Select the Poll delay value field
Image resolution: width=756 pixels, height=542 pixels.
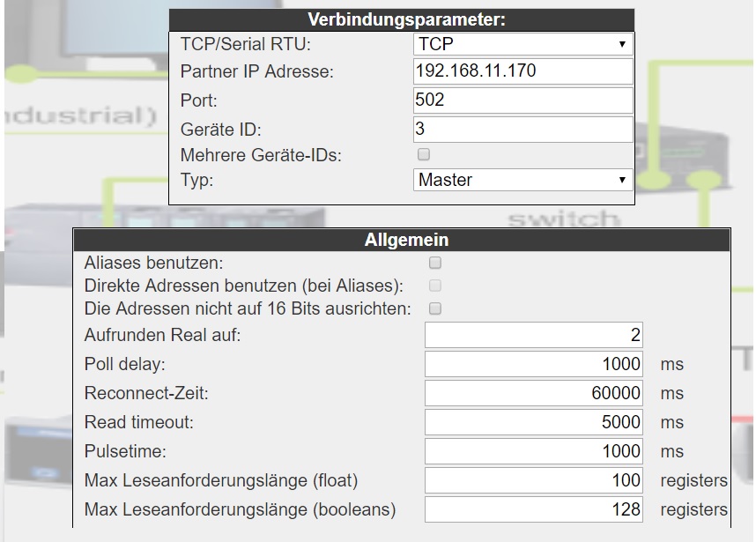(x=534, y=364)
